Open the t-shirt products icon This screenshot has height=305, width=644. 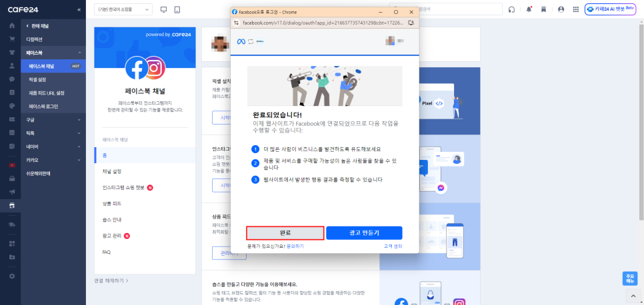(x=12, y=52)
